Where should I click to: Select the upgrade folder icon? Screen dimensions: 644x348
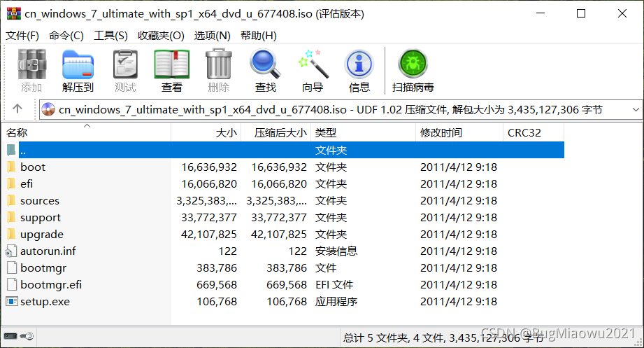tap(11, 235)
